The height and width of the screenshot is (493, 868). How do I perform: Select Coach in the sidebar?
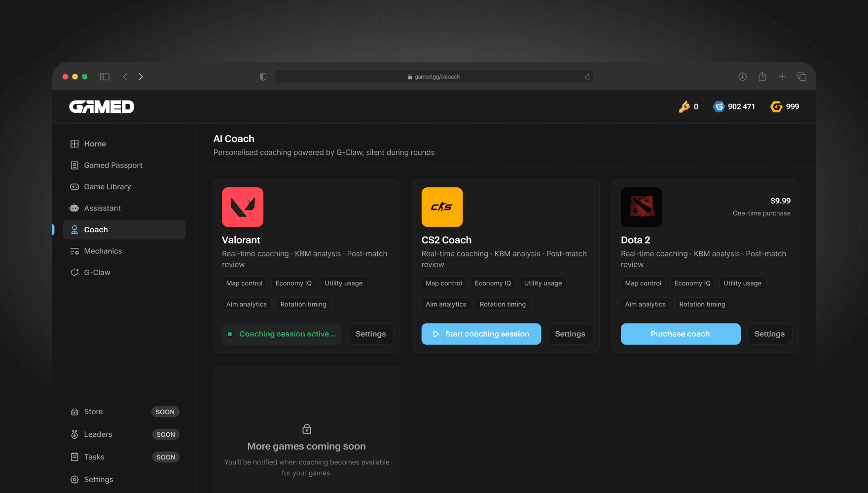[x=124, y=230]
